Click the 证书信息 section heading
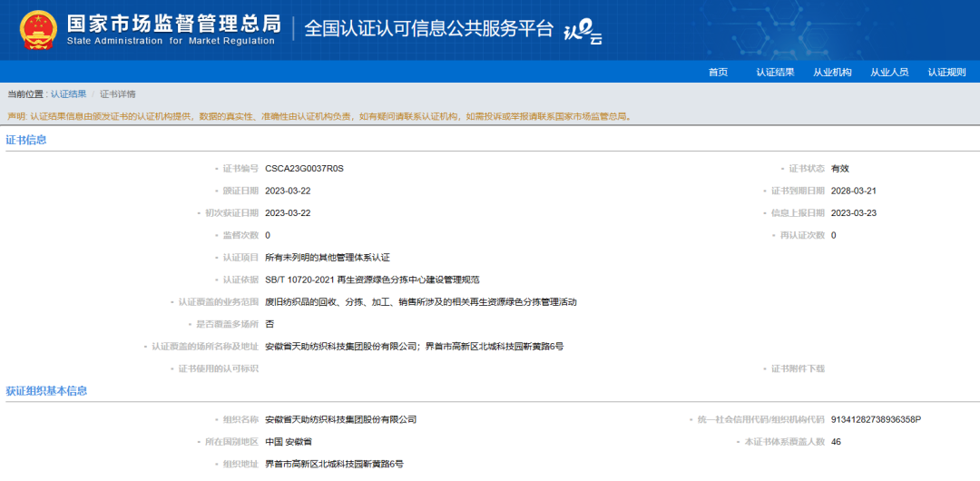The image size is (980, 481). click(x=26, y=140)
